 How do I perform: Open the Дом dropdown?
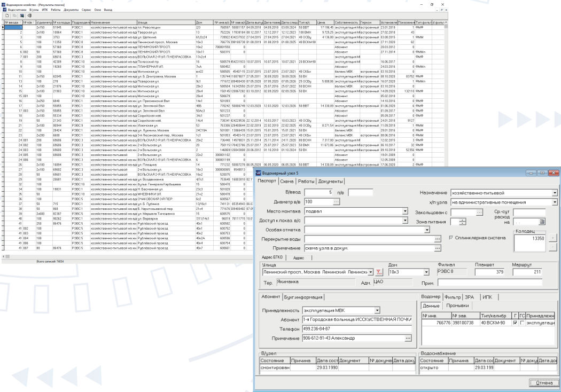point(426,272)
